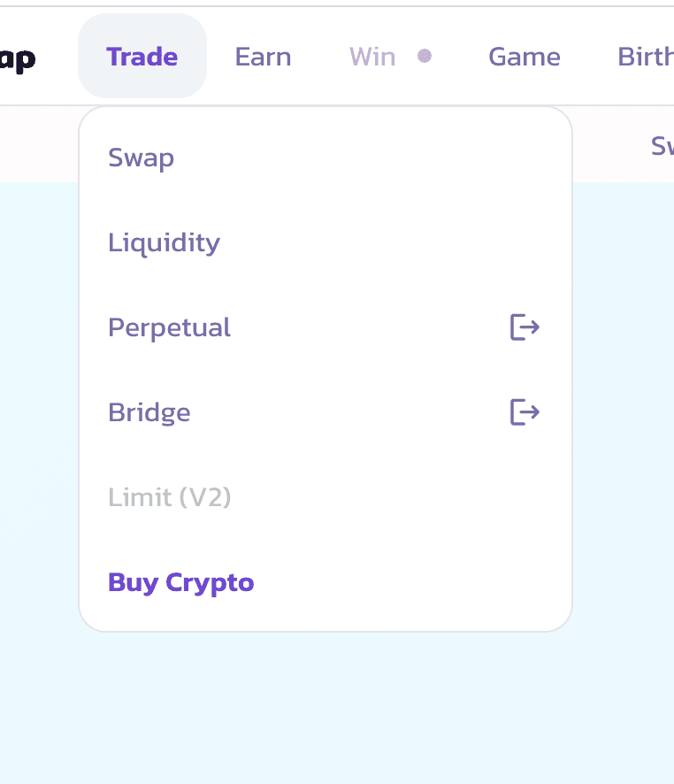Viewport: 674px width, 784px height.
Task: Open the Bridge menu entry
Action: [x=149, y=412]
